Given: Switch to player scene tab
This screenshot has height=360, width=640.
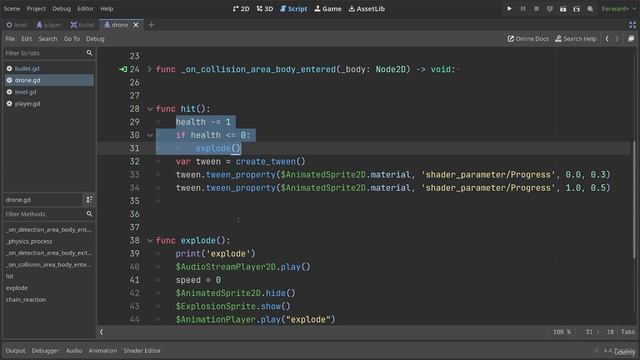Looking at the screenshot, I should click(49, 25).
